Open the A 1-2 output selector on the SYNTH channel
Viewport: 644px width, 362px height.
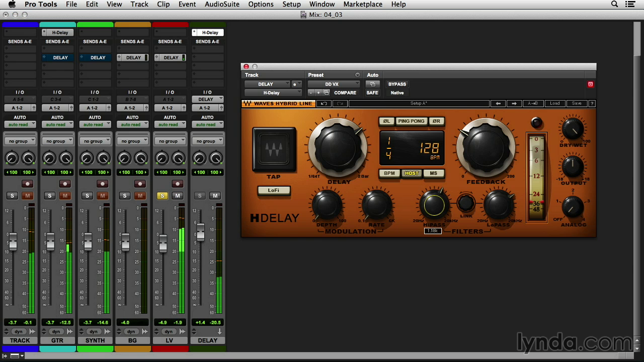(x=95, y=108)
